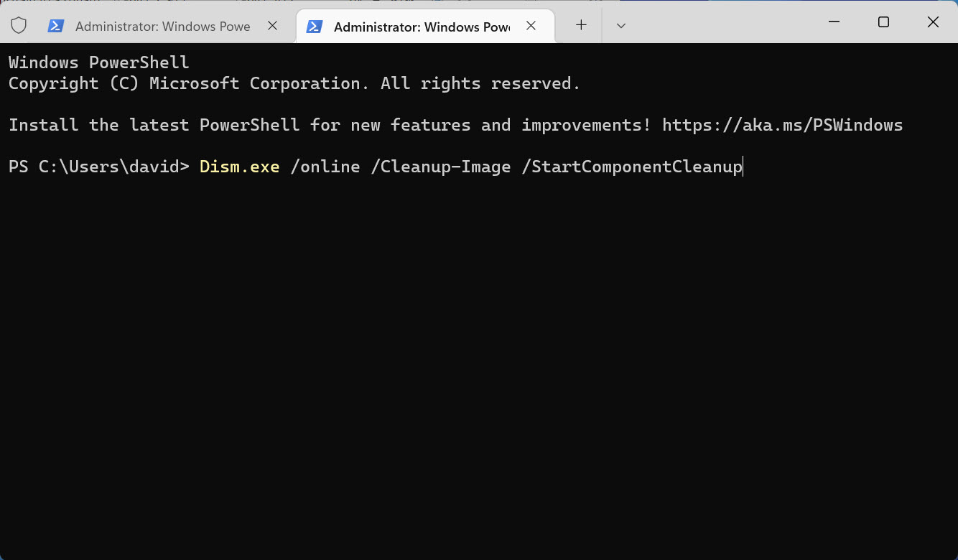Close the first PowerShell tab
The height and width of the screenshot is (560, 958).
click(x=273, y=26)
